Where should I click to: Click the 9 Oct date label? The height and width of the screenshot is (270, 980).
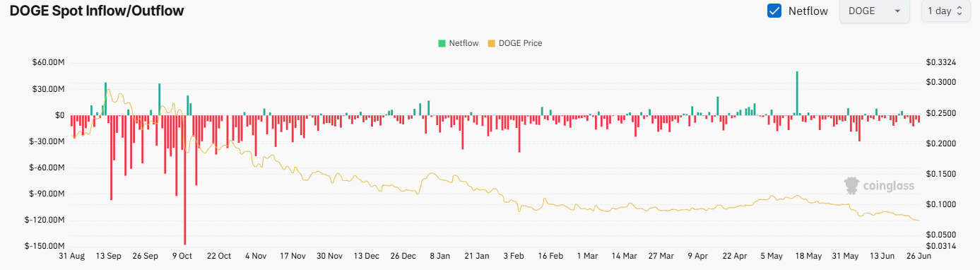coord(183,256)
